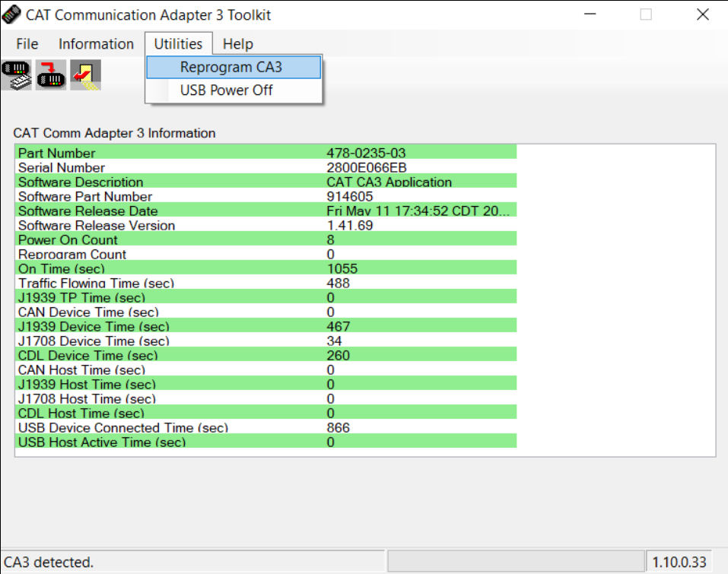Select J1708 Host Time (sec) row
728x574 pixels.
pyautogui.click(x=266, y=398)
